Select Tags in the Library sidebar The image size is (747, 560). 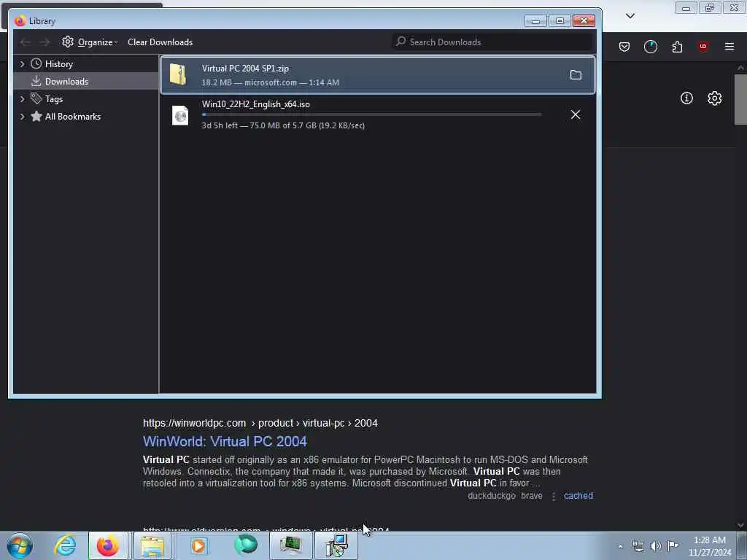(x=54, y=99)
